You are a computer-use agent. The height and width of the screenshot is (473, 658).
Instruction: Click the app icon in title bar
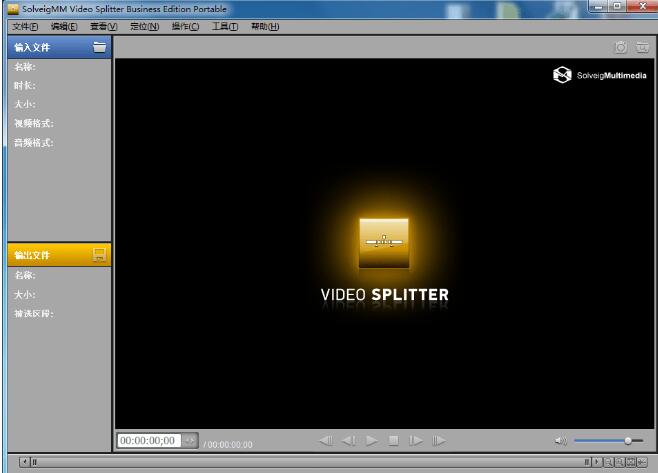click(13, 9)
